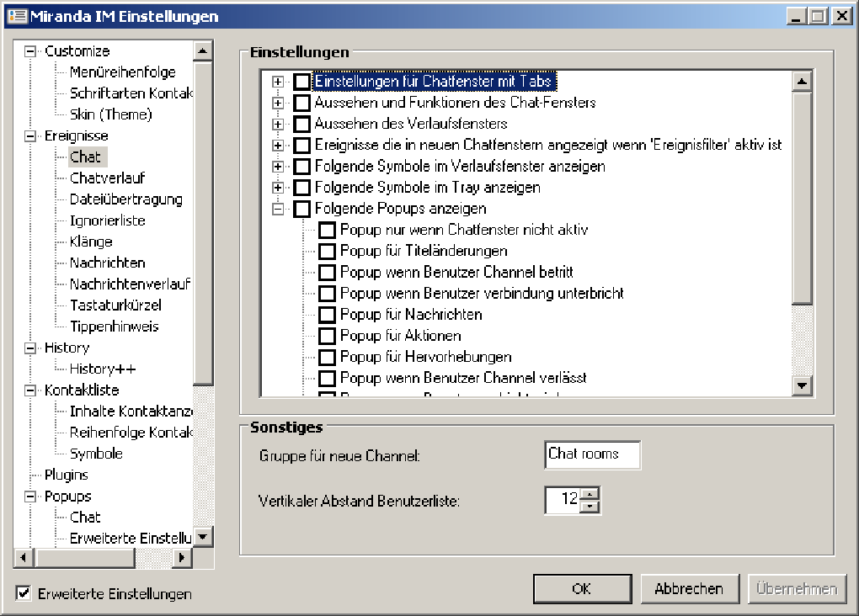Toggle 'Folgende Symbole im Tray anzeigen' checkbox
The width and height of the screenshot is (859, 616).
[x=301, y=188]
